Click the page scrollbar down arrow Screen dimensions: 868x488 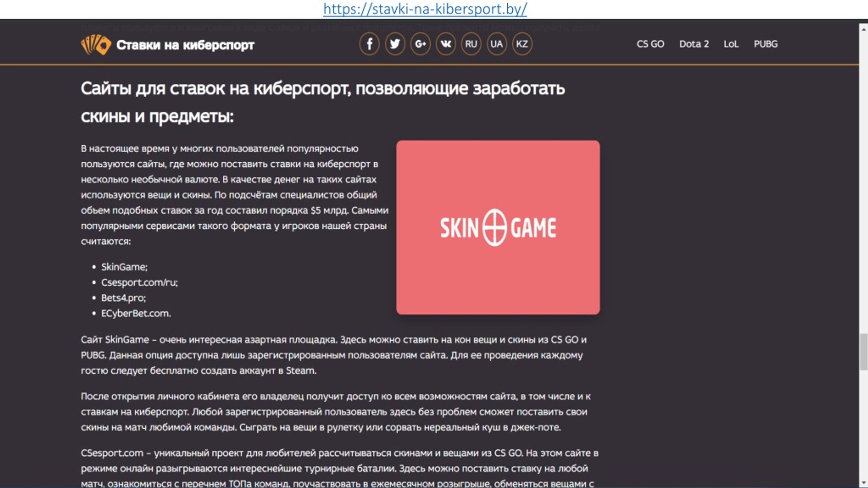(864, 483)
